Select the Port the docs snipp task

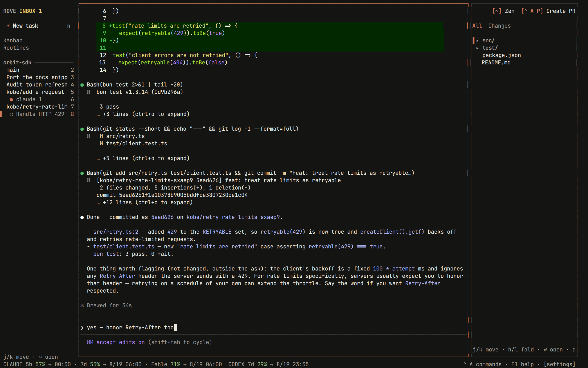39,77
